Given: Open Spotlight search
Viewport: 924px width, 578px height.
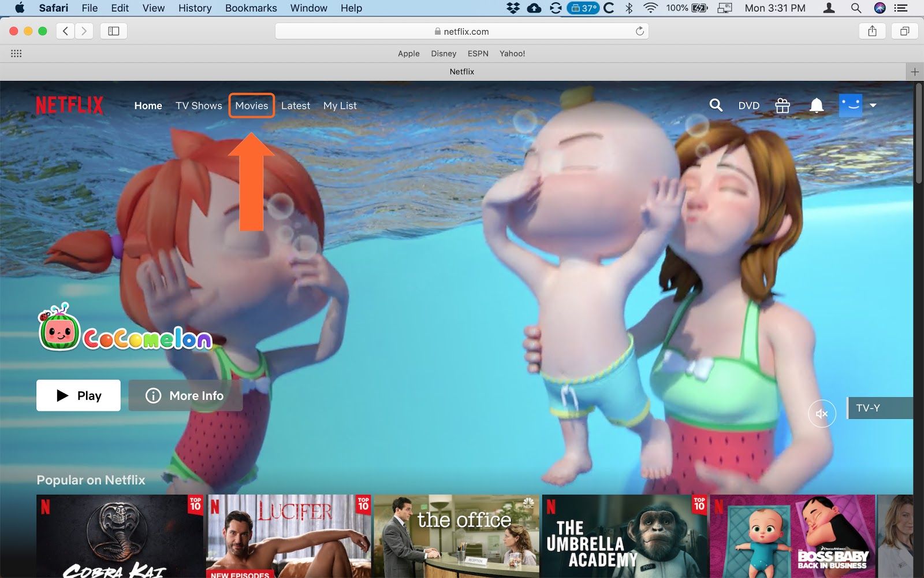Looking at the screenshot, I should [856, 8].
